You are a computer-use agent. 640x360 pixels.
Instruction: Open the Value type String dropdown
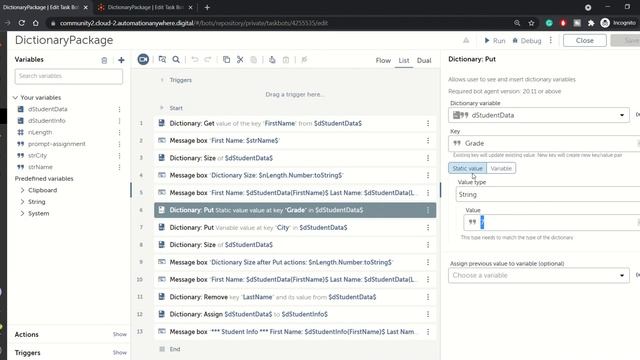click(548, 195)
